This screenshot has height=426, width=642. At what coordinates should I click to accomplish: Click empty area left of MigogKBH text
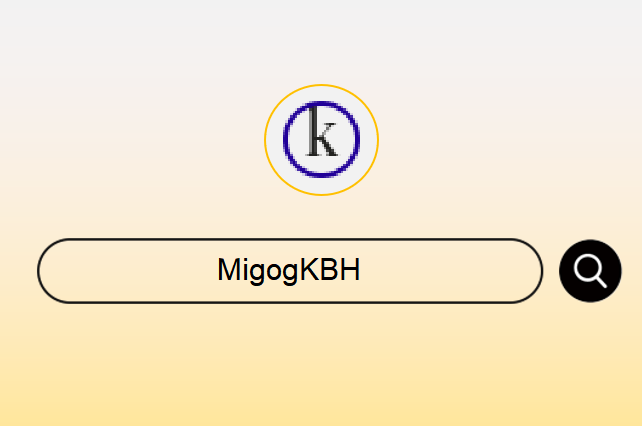(x=131, y=271)
